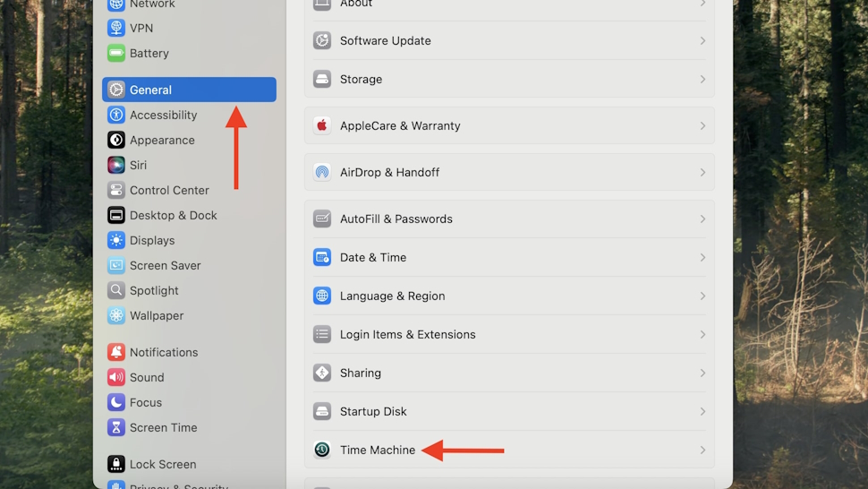Click the Language & Region globe icon
This screenshot has width=868, height=489.
[322, 296]
